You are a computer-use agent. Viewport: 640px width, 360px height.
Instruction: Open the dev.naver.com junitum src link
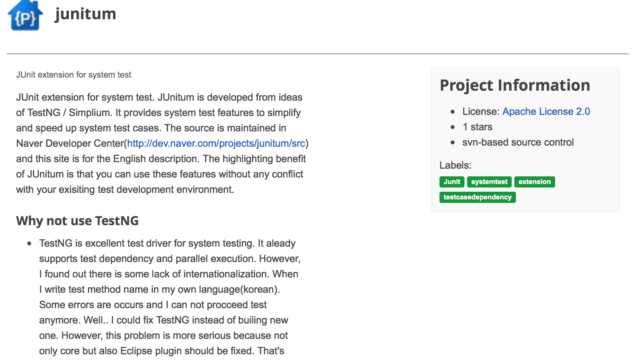216,143
